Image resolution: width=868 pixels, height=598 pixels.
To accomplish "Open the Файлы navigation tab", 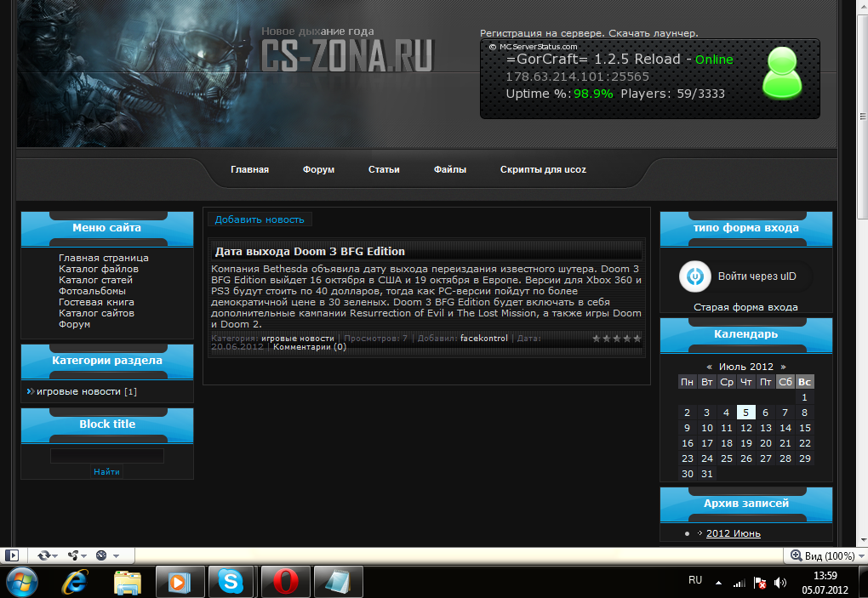I will click(x=450, y=169).
